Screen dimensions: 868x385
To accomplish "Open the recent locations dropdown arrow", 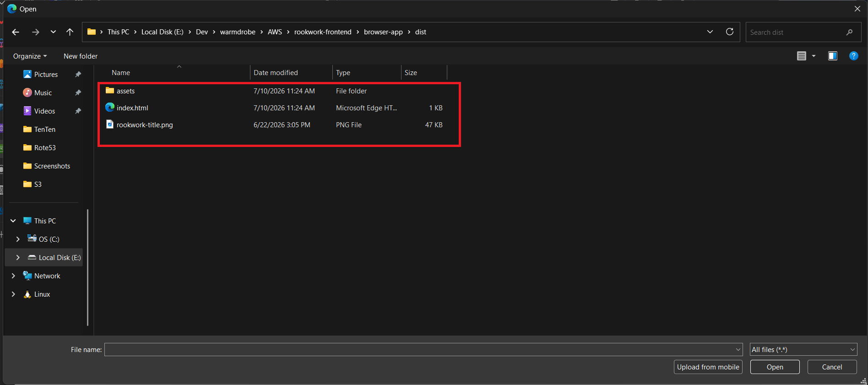I will tap(53, 32).
